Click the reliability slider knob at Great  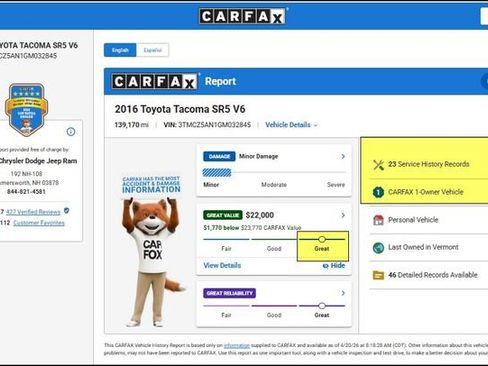pos(322,306)
